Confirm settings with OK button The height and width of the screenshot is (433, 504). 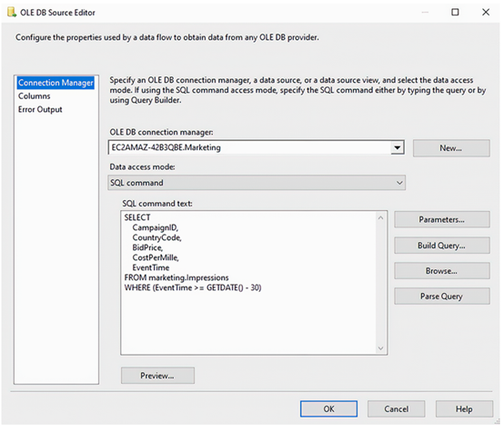coord(328,408)
